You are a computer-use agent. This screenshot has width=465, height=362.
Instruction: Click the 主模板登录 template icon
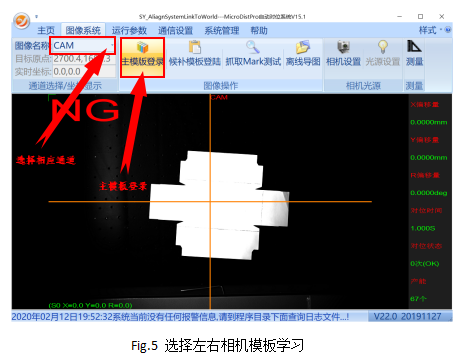pos(142,48)
